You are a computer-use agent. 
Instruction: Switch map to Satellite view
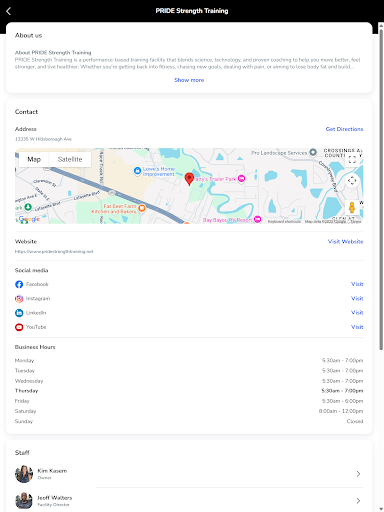pyautogui.click(x=70, y=159)
